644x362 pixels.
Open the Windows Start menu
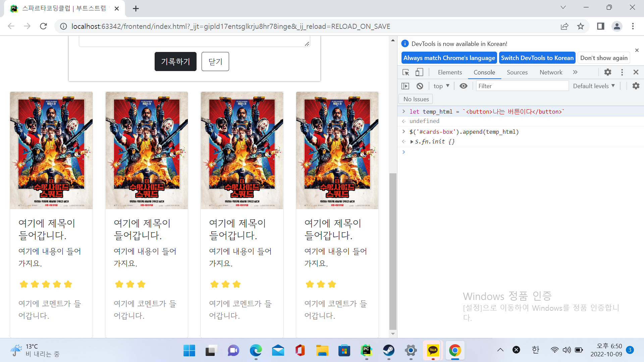click(x=189, y=350)
